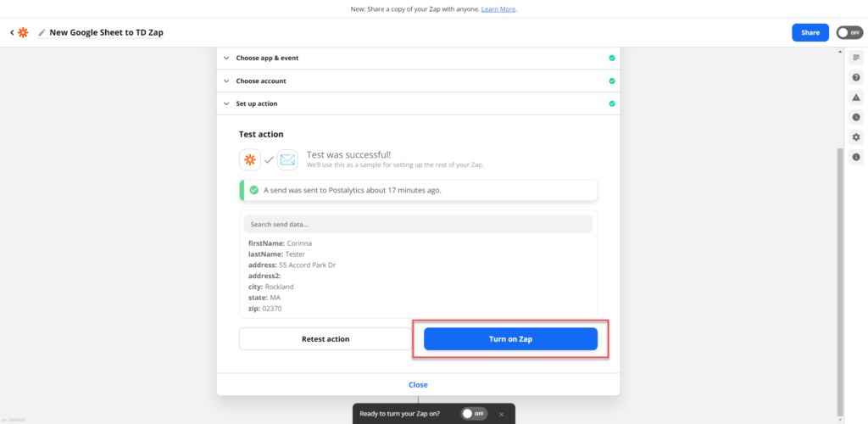Expand the Set up action section

point(225,103)
